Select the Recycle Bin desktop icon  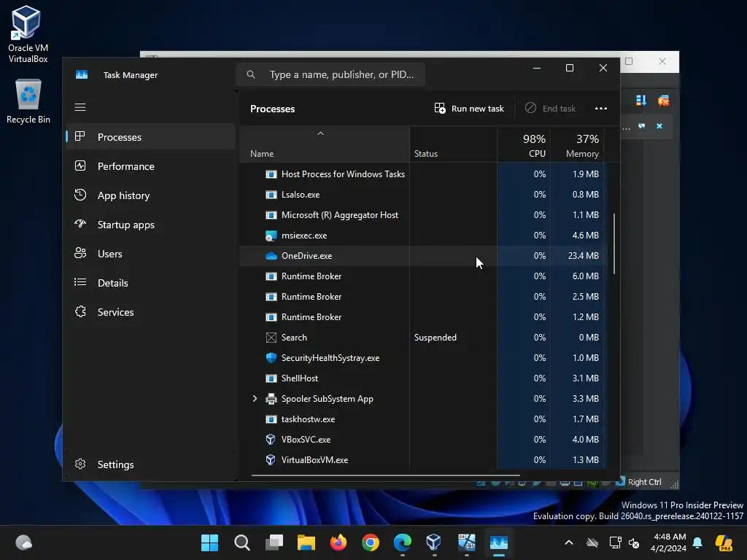pos(28,102)
